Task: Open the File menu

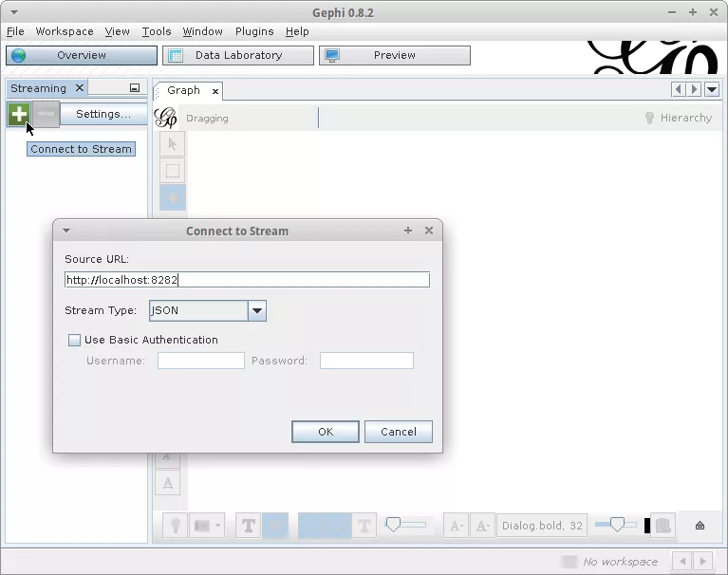Action: pos(15,31)
